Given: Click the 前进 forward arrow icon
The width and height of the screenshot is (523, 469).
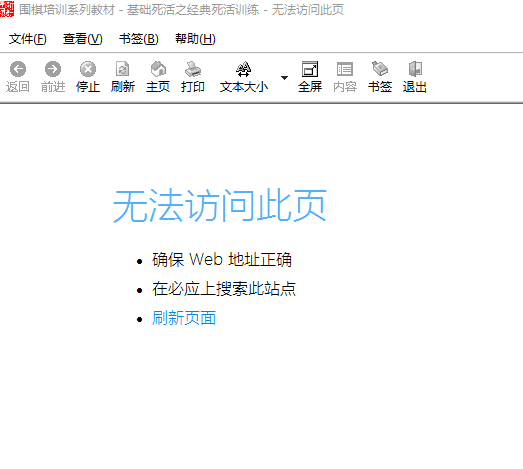Looking at the screenshot, I should 53,69.
